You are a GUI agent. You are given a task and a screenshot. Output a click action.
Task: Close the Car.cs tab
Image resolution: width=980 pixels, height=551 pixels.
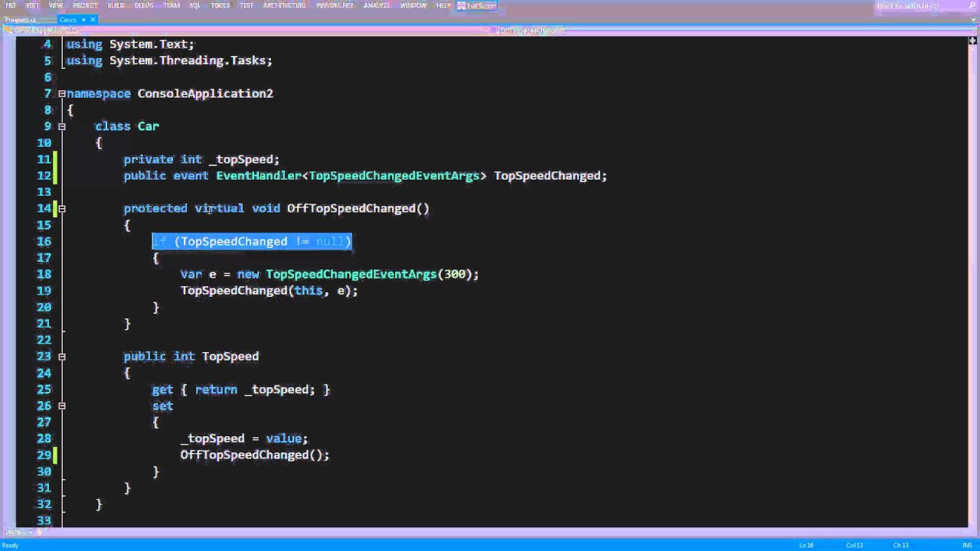click(x=93, y=19)
